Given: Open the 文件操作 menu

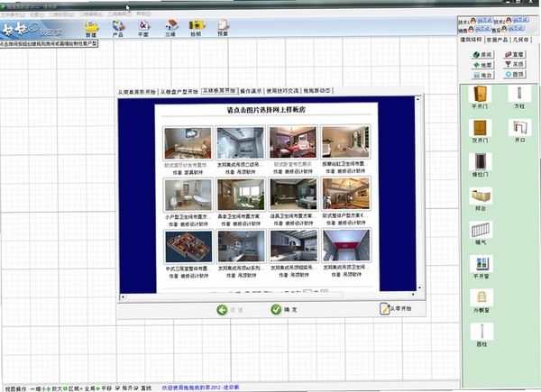Looking at the screenshot, I should [x=13, y=14].
